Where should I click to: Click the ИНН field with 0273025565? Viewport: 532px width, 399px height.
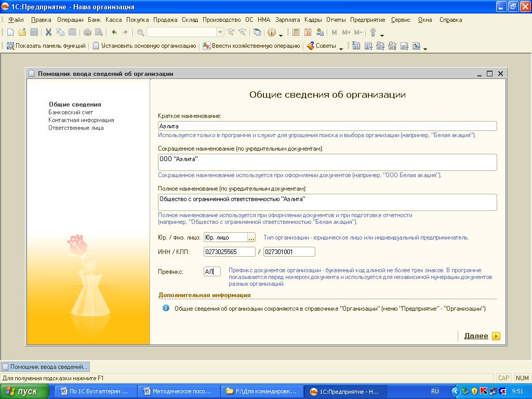coord(229,252)
